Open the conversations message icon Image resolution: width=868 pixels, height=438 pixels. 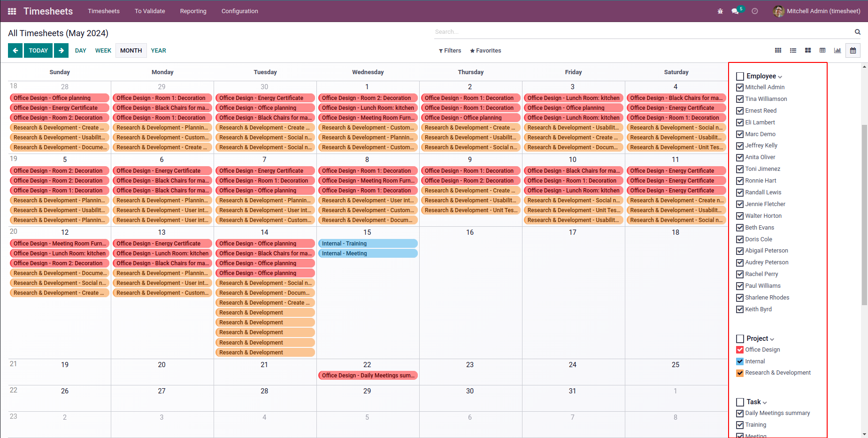pos(735,11)
